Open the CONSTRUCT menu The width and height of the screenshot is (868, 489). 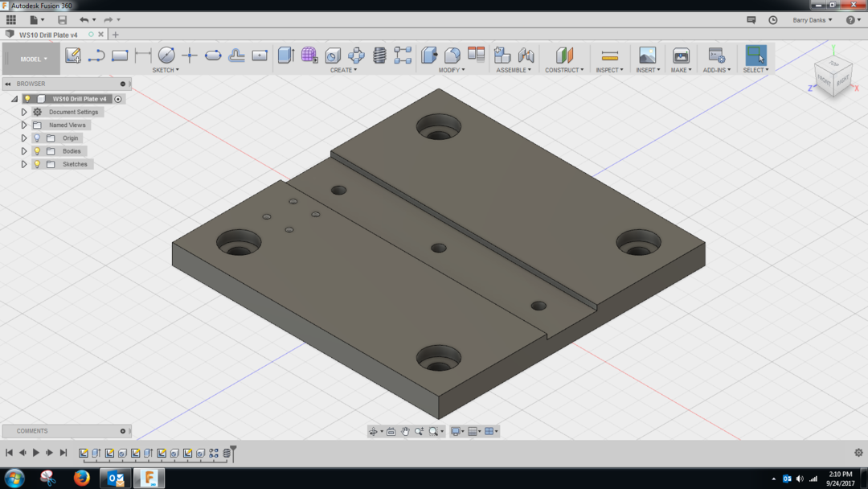[563, 70]
